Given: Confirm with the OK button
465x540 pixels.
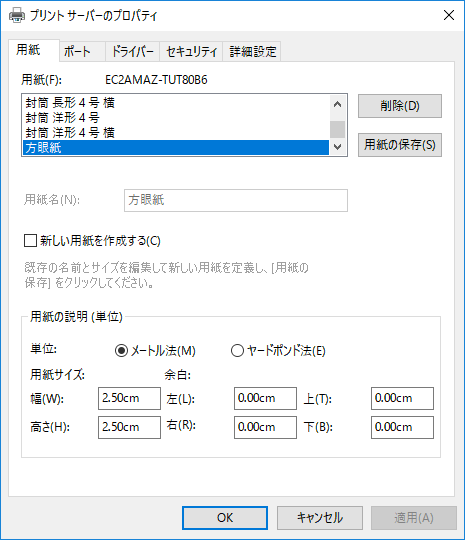Looking at the screenshot, I should coord(225,518).
